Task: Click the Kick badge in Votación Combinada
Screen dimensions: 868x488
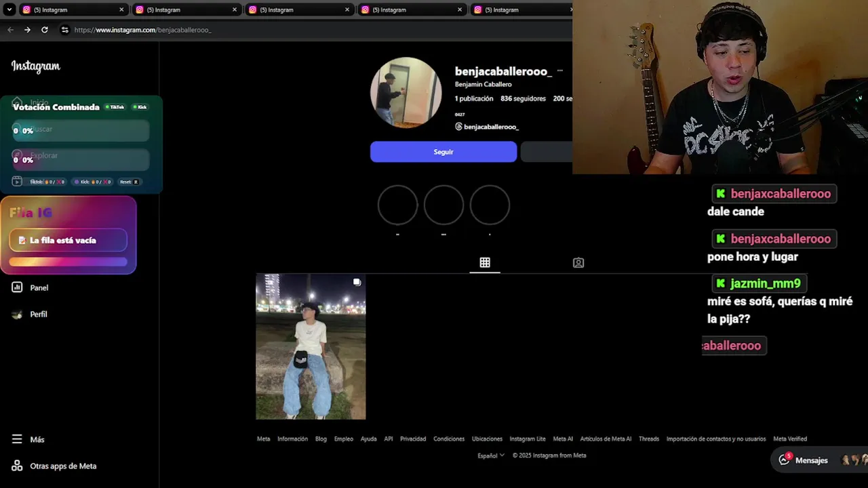Action: [140, 107]
